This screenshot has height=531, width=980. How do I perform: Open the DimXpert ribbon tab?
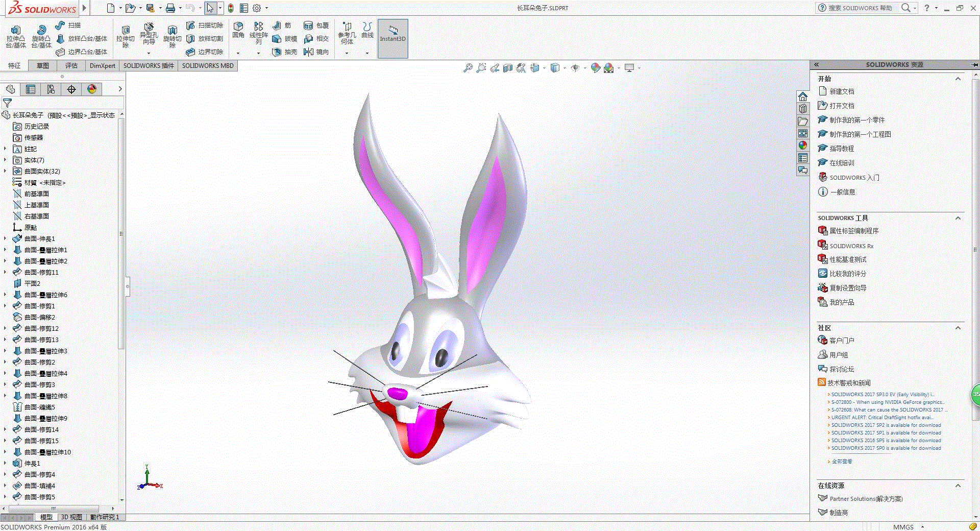tap(103, 65)
